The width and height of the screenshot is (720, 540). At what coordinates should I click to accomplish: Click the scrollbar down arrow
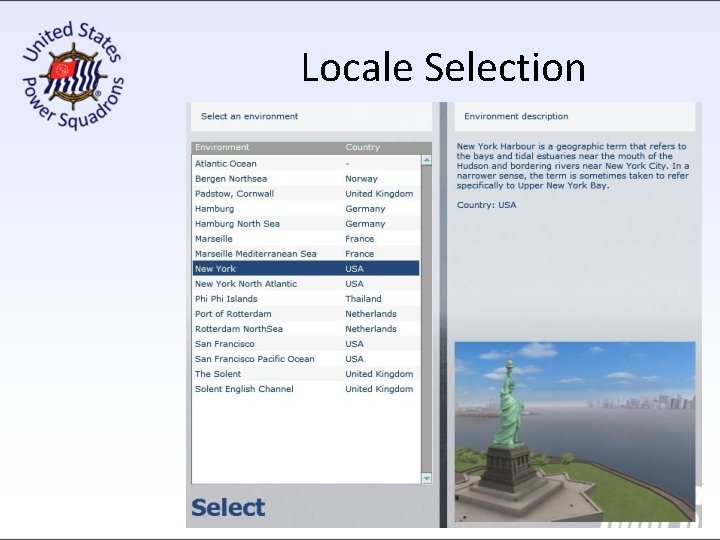coord(426,478)
